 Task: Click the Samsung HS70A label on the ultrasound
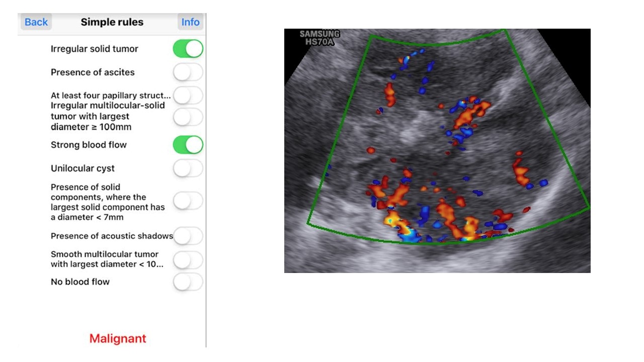[x=319, y=38]
